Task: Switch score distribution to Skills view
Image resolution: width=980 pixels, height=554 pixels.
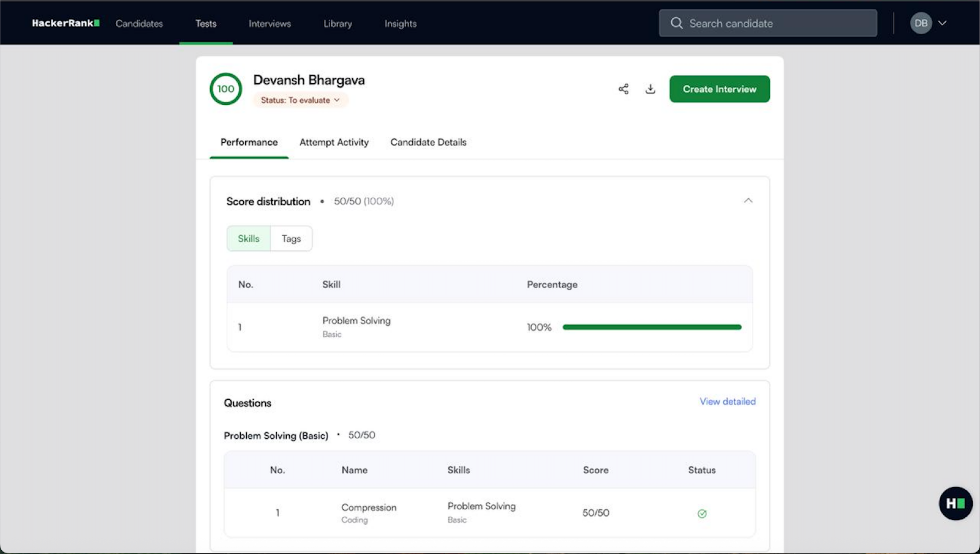Action: tap(248, 238)
